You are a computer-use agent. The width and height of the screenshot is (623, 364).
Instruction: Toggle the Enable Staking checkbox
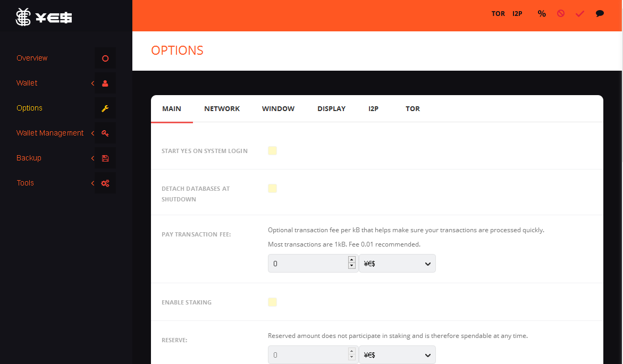[x=272, y=302]
